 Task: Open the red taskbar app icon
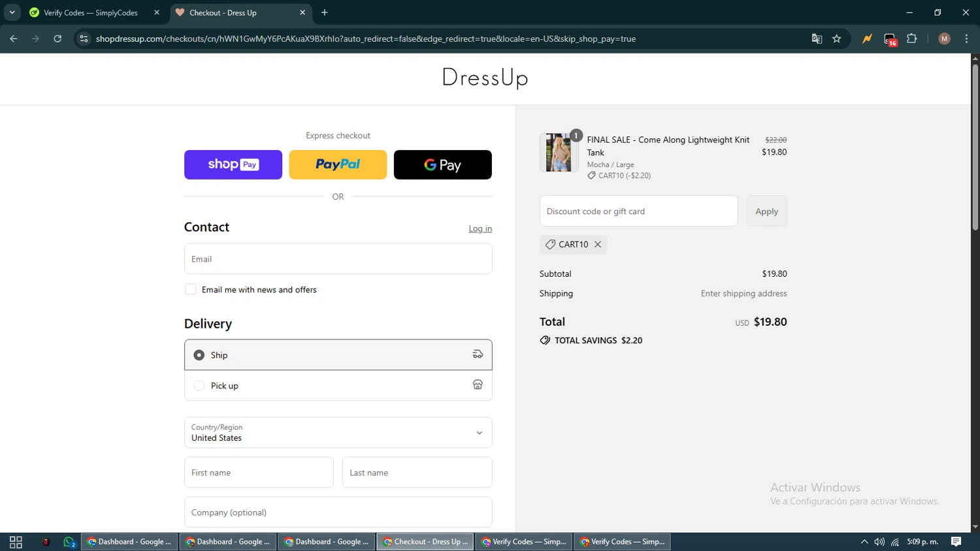[x=46, y=542]
